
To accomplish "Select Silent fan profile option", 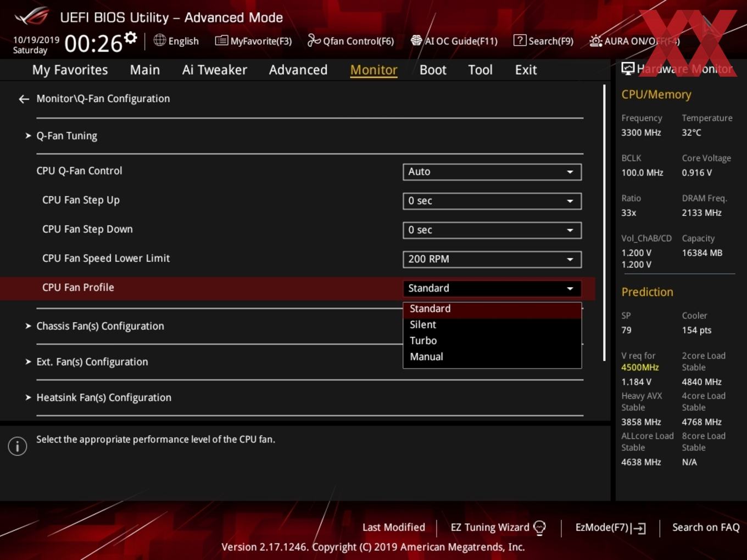I will coord(492,325).
